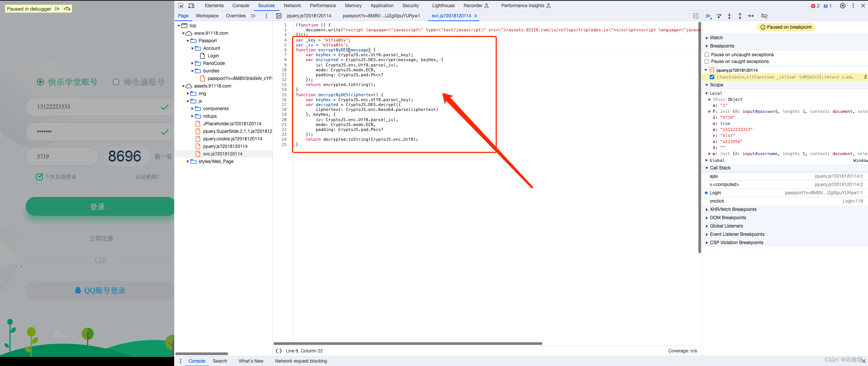Collapse the top frame tree node
This screenshot has width=868, height=366.
coord(179,26)
